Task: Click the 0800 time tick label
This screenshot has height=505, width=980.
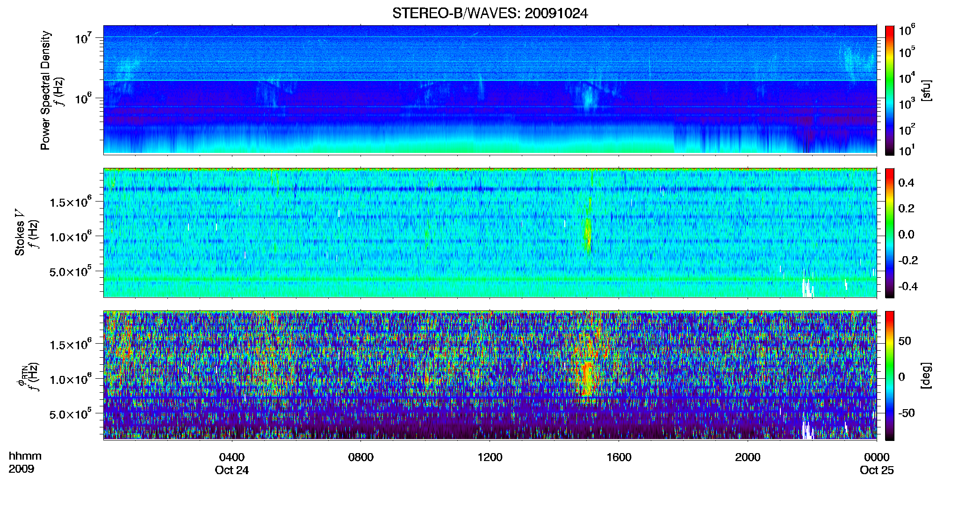Action: click(x=361, y=457)
